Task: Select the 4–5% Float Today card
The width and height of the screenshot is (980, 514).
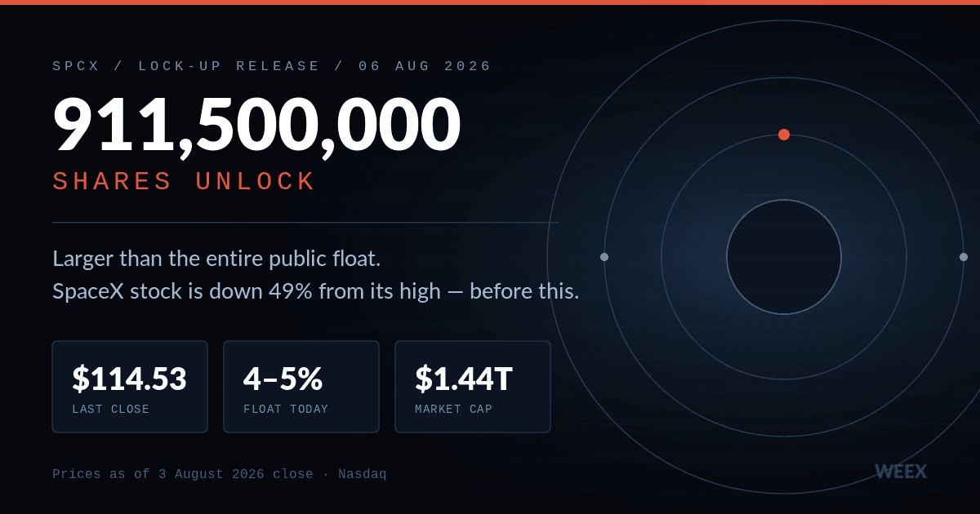Action: [x=301, y=387]
